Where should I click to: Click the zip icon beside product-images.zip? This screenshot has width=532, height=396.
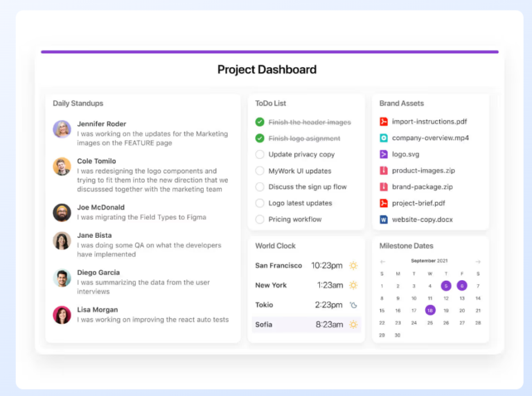[x=383, y=171]
